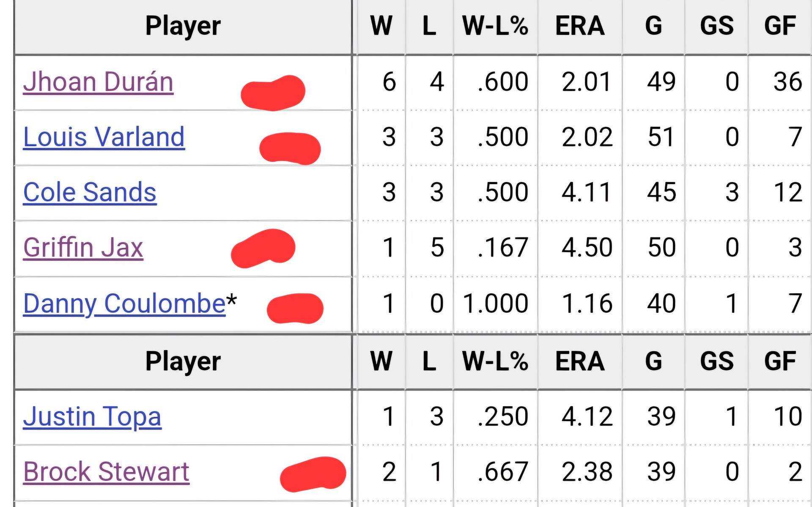The height and width of the screenshot is (507, 812).
Task: Sort by W column in top header
Action: (x=381, y=26)
